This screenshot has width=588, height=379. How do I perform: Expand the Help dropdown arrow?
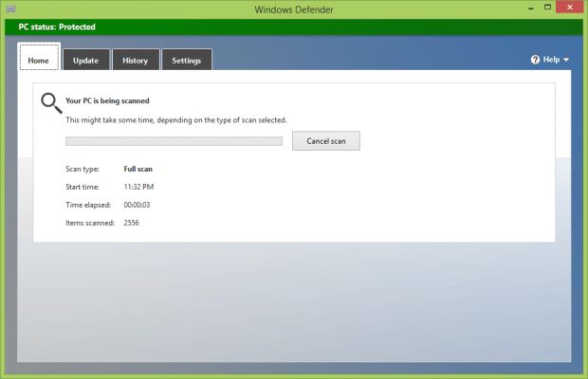click(566, 60)
